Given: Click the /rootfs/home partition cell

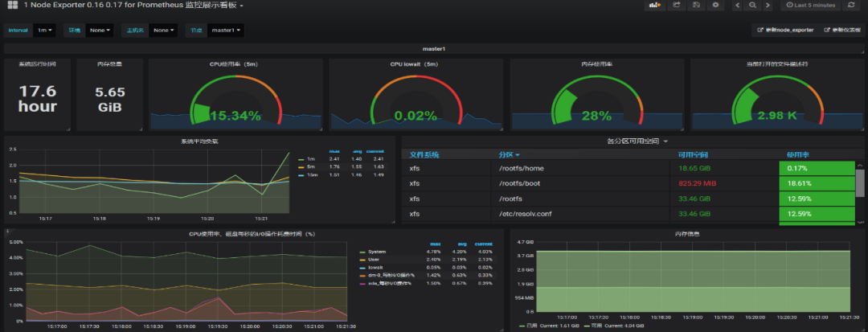Looking at the screenshot, I should [x=580, y=168].
